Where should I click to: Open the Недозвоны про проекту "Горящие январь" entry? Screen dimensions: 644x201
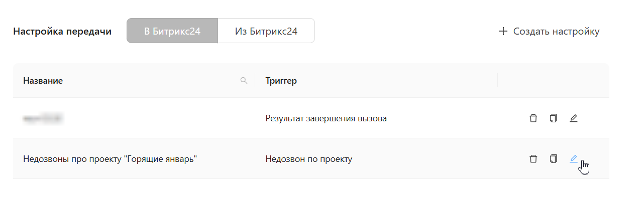tap(110, 159)
